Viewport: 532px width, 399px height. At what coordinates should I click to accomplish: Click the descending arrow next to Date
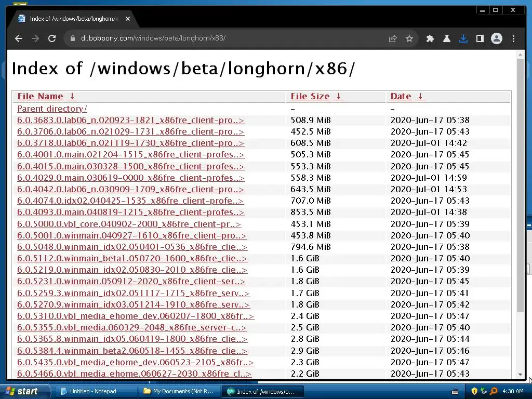pyautogui.click(x=420, y=96)
